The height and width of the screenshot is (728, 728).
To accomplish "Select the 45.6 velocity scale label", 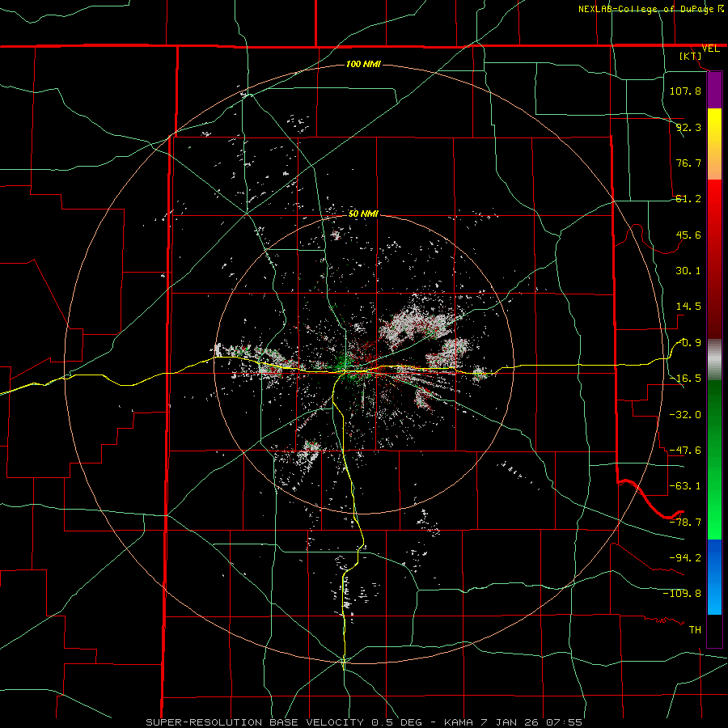I will pos(688,235).
